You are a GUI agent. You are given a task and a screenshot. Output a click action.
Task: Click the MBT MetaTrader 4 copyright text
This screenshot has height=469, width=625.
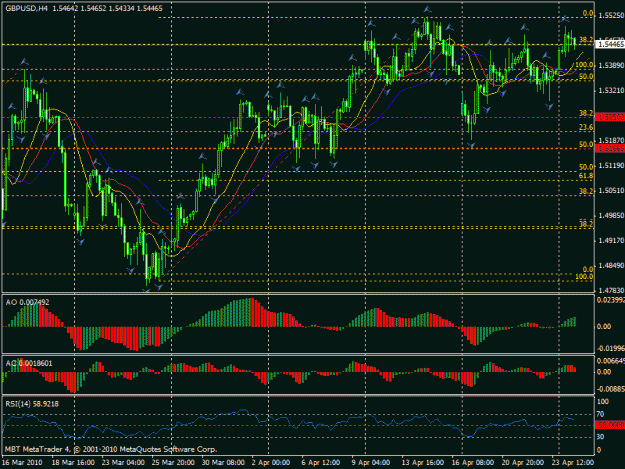(111, 449)
